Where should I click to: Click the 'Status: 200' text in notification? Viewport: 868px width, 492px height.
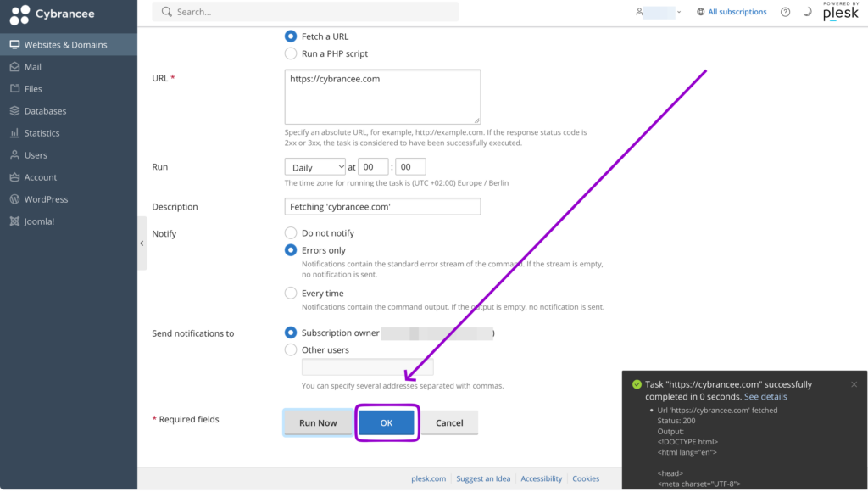(x=676, y=421)
